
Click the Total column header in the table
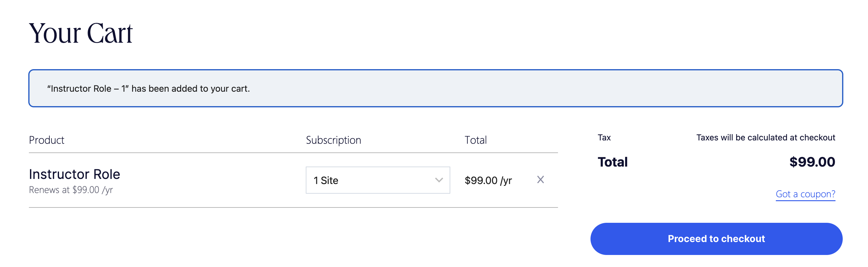476,140
